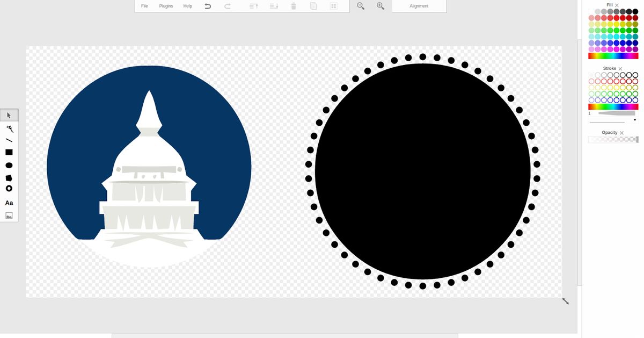Select the polygon shape tool
Screen dimensions: 644x338
pyautogui.click(x=9, y=178)
